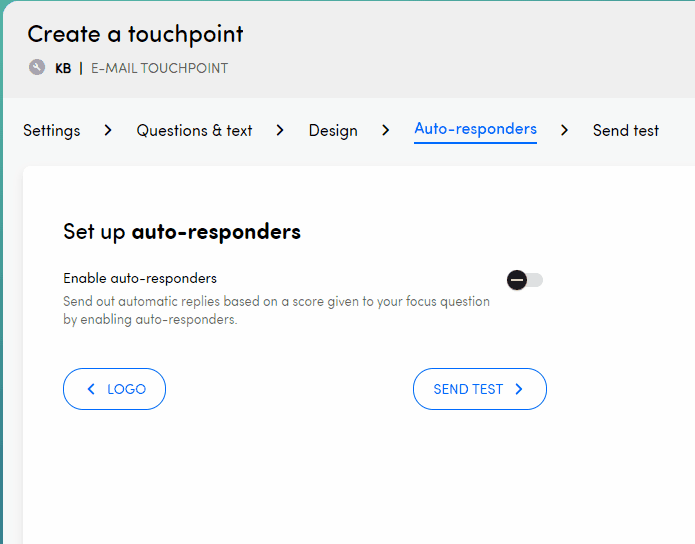Open the Settings step
Image resolution: width=695 pixels, height=544 pixels.
[52, 130]
